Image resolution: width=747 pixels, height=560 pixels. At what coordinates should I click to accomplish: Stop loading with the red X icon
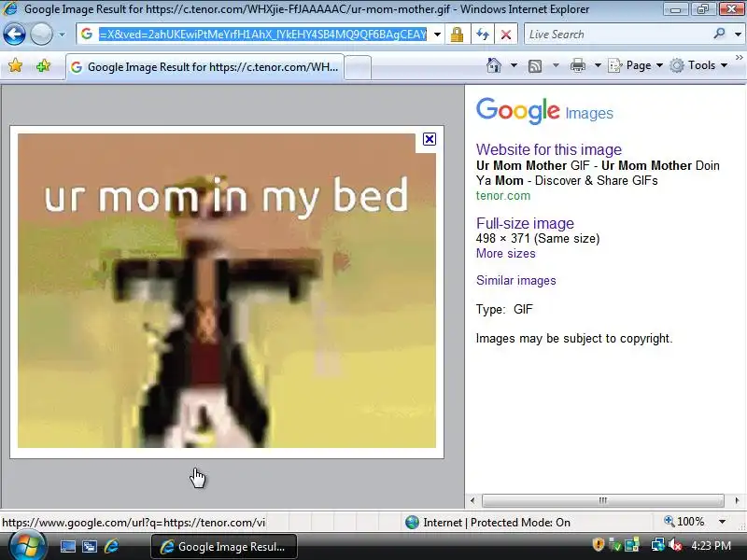point(506,35)
